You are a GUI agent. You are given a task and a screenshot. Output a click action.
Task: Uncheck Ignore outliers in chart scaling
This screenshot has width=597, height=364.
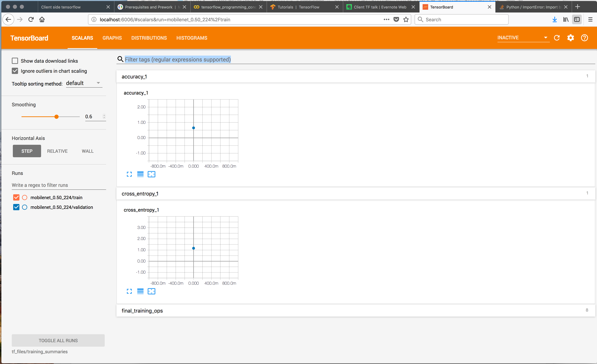pos(15,71)
